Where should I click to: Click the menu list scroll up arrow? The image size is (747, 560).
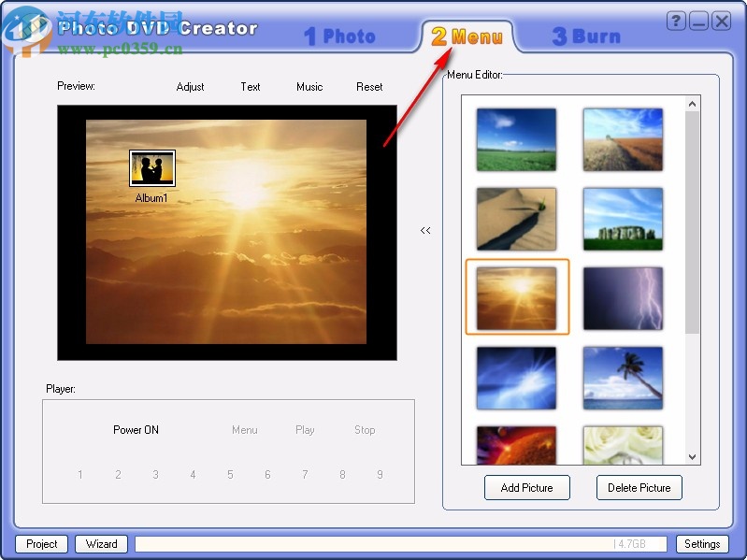pyautogui.click(x=692, y=104)
